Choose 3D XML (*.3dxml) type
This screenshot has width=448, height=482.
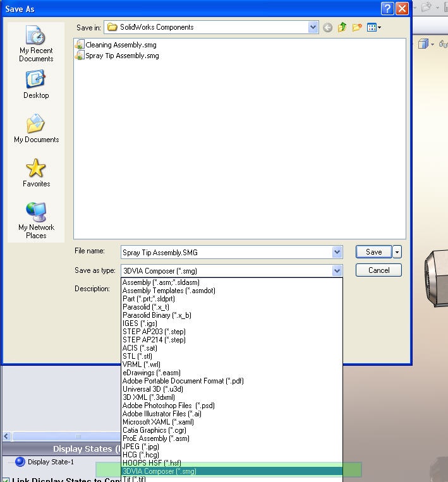231,397
